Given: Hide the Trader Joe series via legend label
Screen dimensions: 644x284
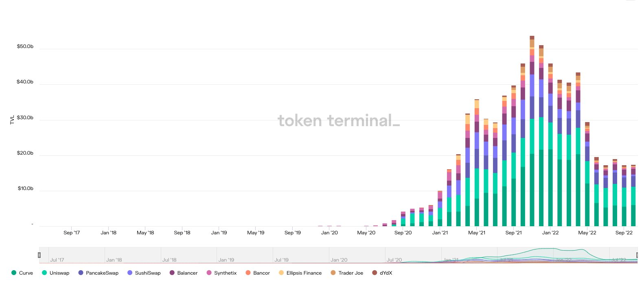Looking at the screenshot, I should (x=350, y=273).
